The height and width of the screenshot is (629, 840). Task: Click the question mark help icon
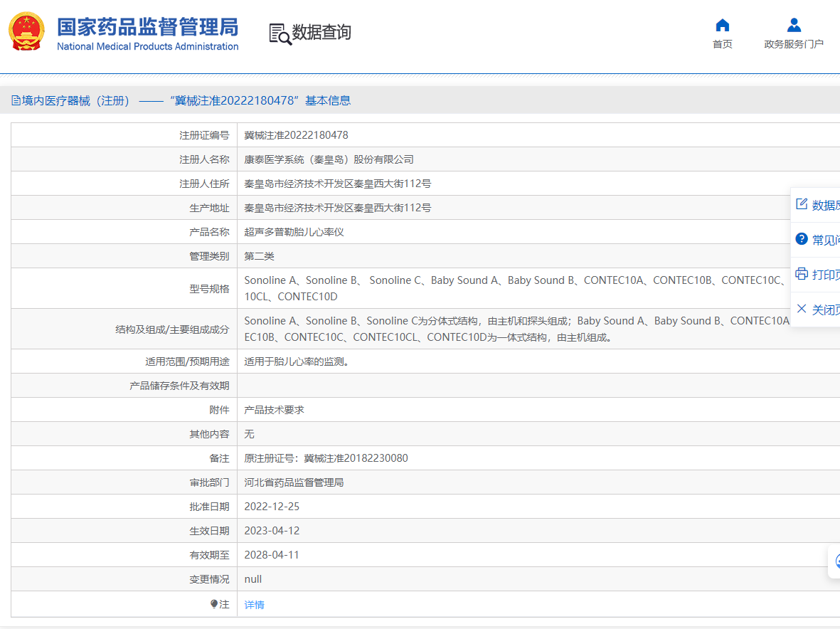(802, 239)
